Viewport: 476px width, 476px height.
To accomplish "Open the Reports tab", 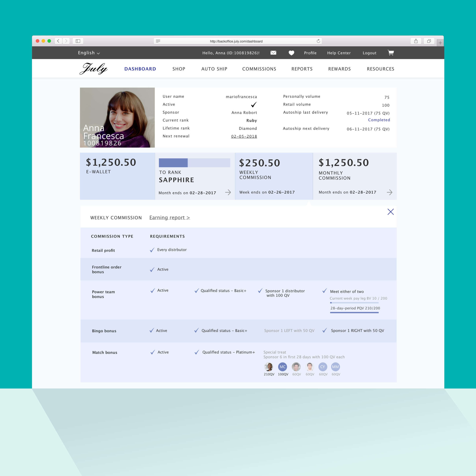I will click(x=302, y=69).
